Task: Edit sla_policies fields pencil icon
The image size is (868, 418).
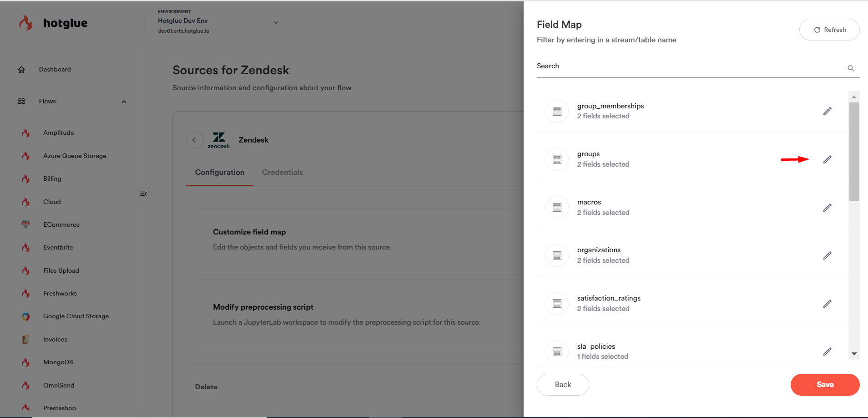Action: tap(827, 352)
